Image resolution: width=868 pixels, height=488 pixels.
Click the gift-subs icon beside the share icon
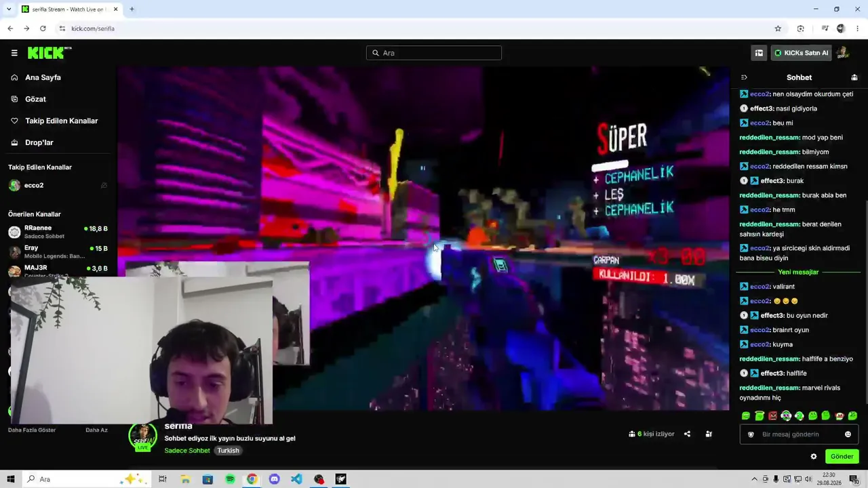pos(709,434)
